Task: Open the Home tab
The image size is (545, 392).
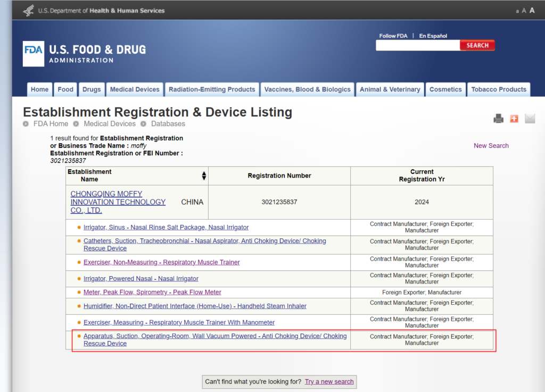Action: coord(39,89)
